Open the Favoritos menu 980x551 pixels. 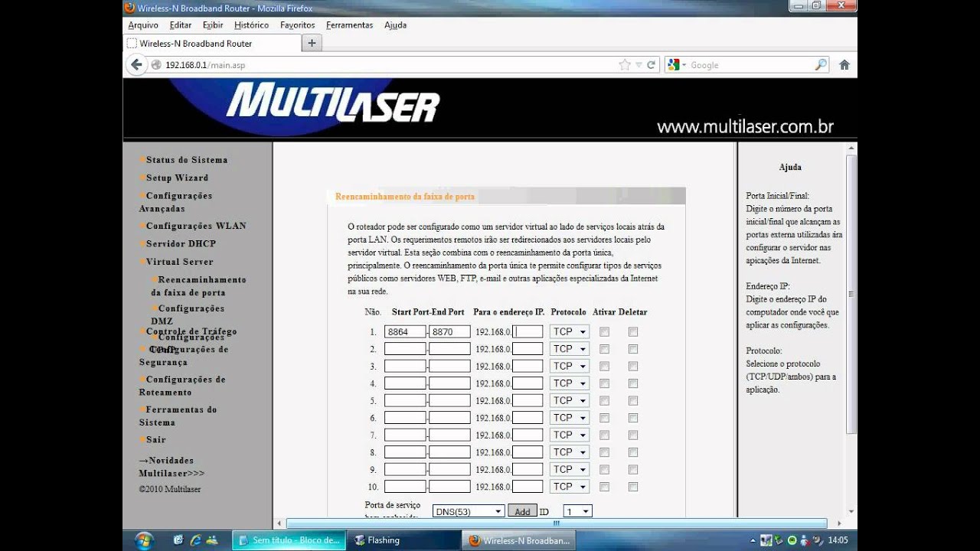point(298,25)
